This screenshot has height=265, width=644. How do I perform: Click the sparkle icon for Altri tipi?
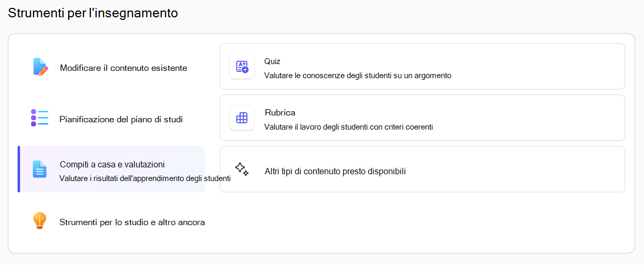(x=242, y=169)
